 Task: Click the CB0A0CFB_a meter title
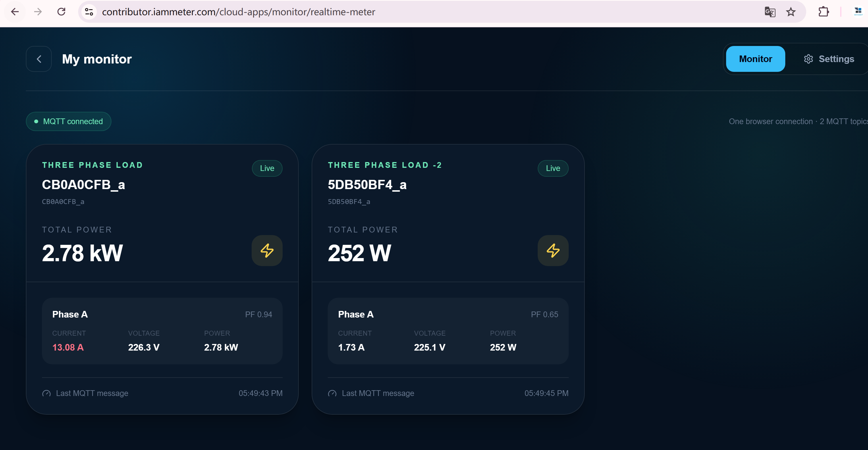(x=84, y=185)
